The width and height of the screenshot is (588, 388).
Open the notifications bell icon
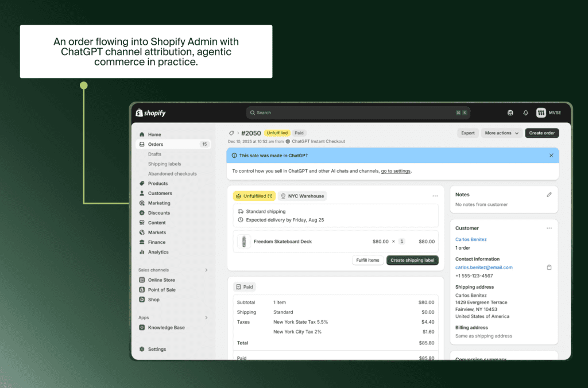pos(526,113)
